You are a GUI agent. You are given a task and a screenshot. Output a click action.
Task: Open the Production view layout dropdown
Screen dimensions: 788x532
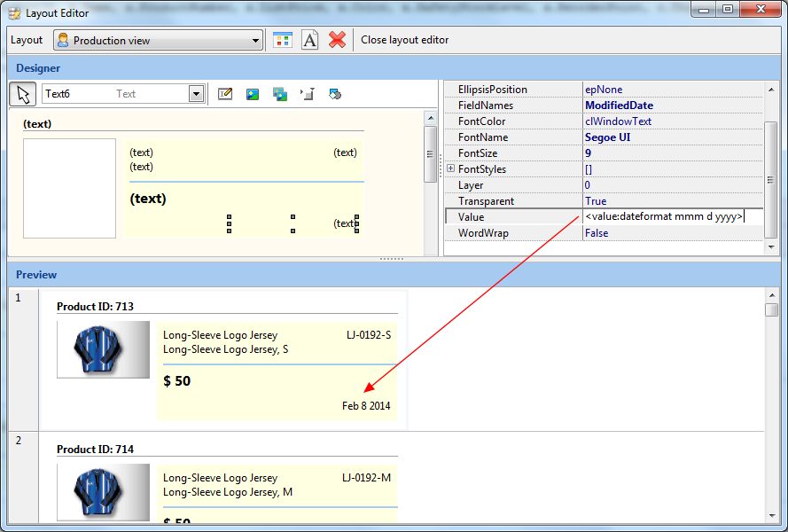[256, 41]
